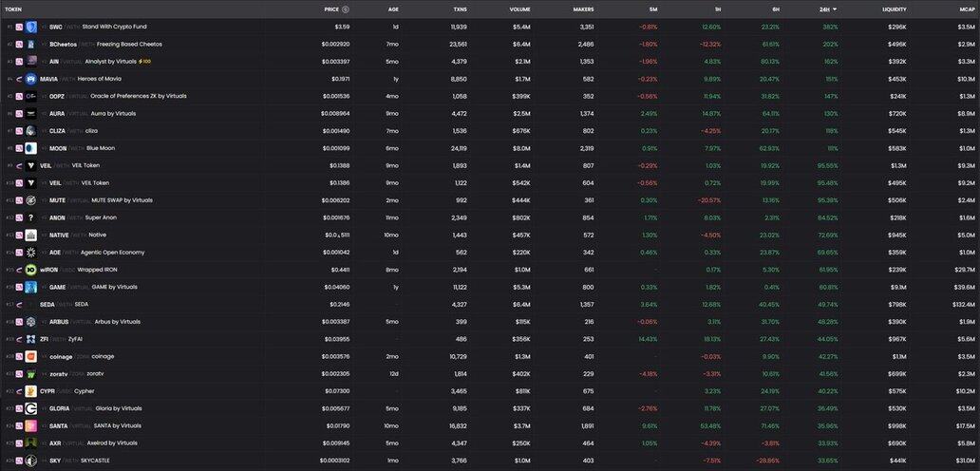Open the SKYCASTLE token row
The image size is (980, 471).
(93, 461)
